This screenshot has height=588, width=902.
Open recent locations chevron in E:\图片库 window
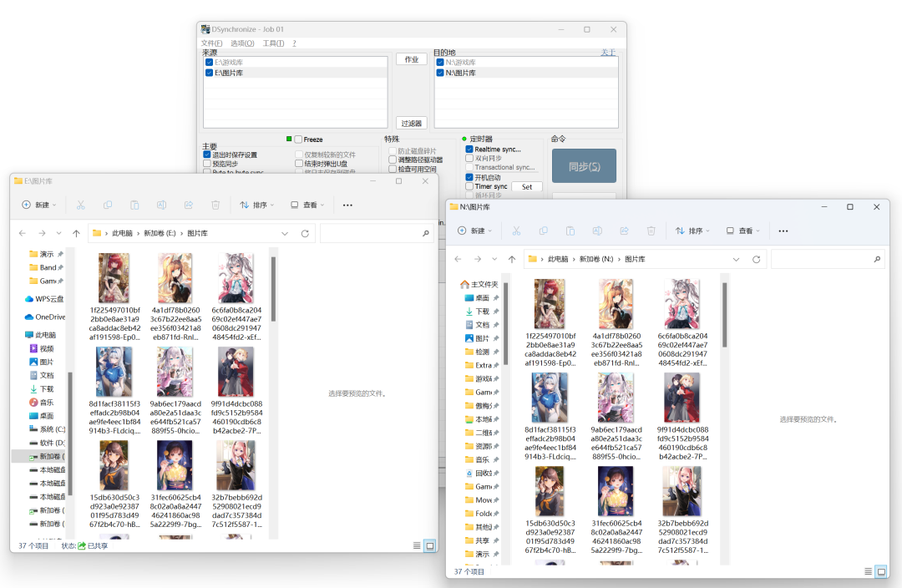tap(58, 233)
